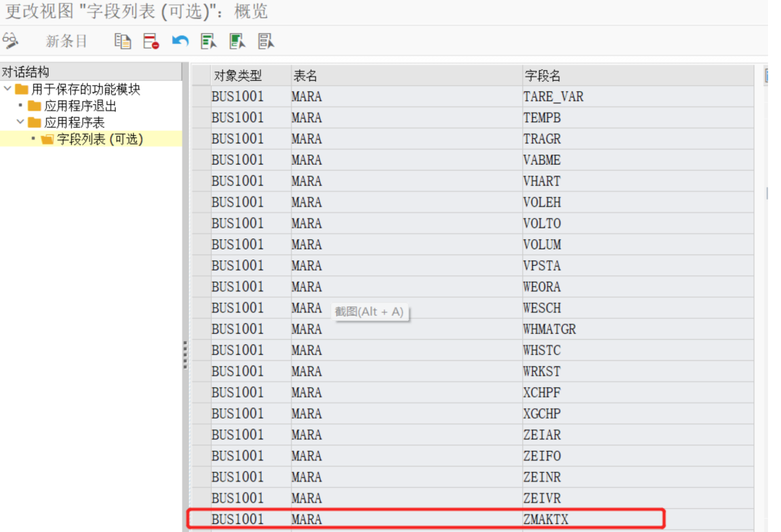Click the ZMAKTX field name cell
The image size is (781, 532).
[x=638, y=520]
